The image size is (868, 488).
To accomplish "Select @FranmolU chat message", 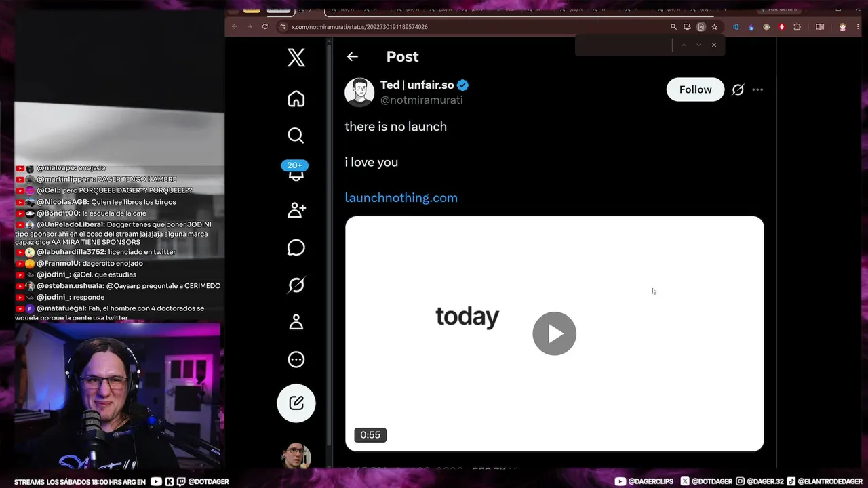I will tap(80, 264).
